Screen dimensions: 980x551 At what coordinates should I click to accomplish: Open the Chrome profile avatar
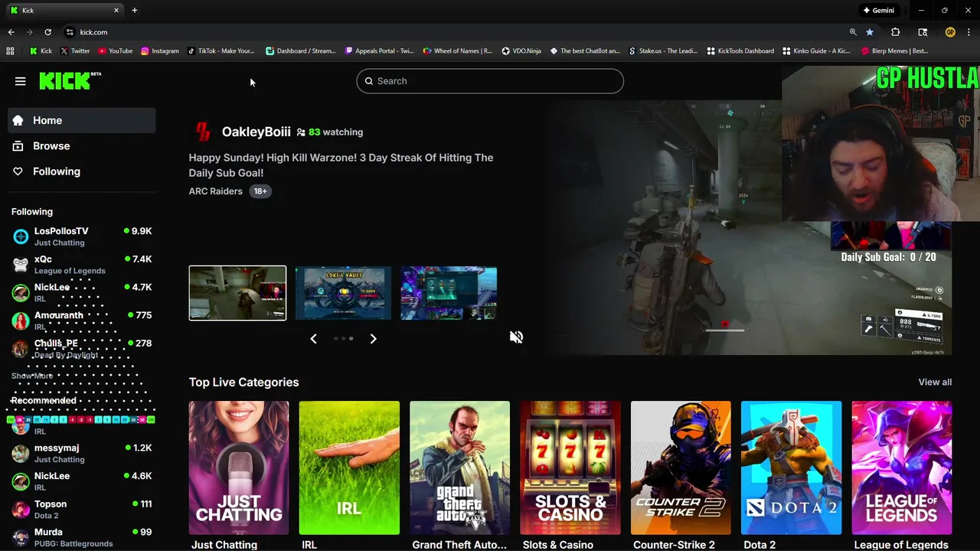click(950, 32)
